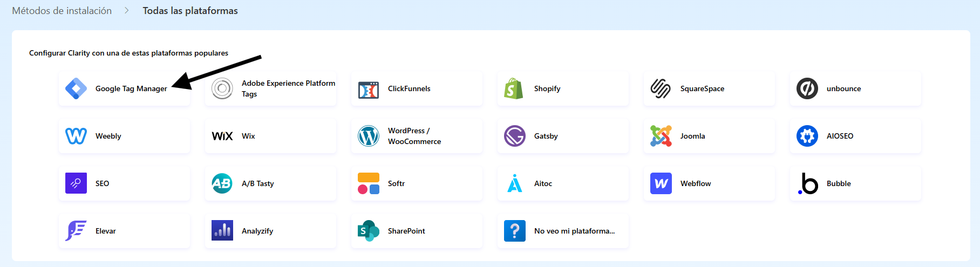Click the purple Elevar feather icon
980x267 pixels.
tap(76, 231)
